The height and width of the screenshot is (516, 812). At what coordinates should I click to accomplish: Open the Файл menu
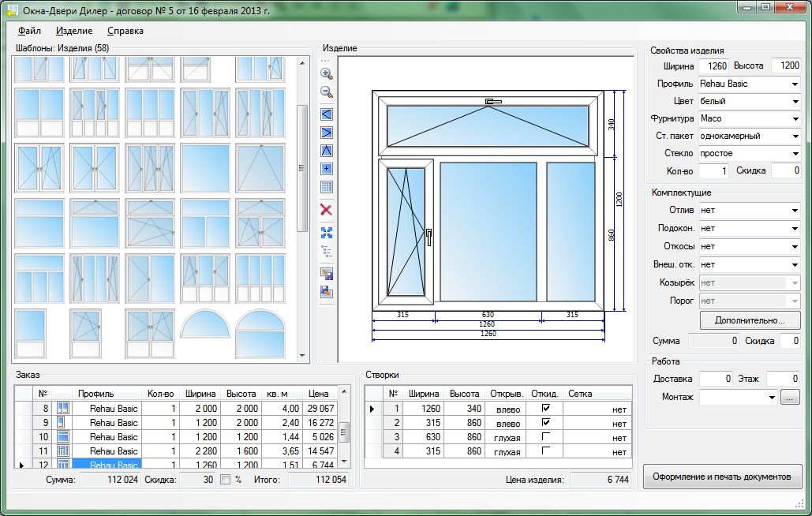pyautogui.click(x=29, y=31)
